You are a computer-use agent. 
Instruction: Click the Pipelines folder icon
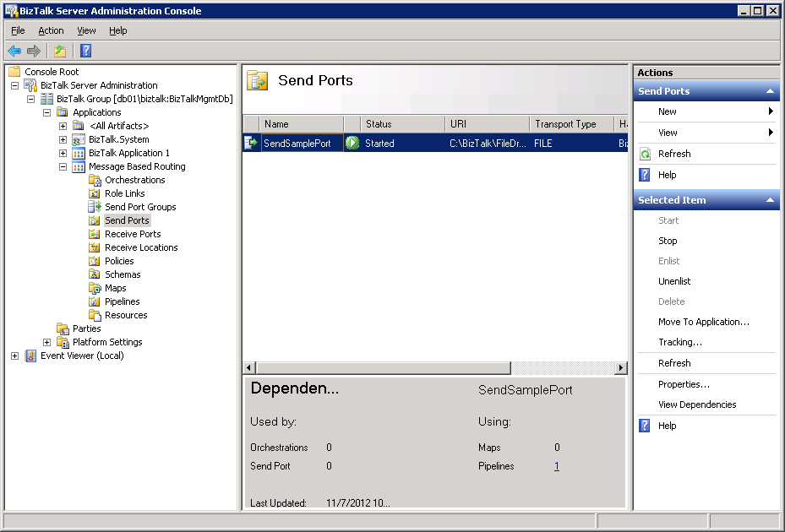[94, 301]
